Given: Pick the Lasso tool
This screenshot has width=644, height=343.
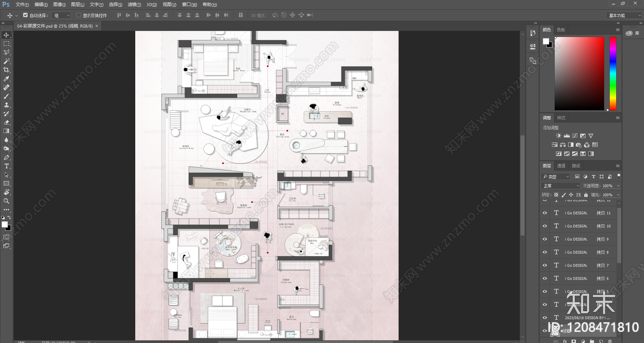Looking at the screenshot, I should pos(6,52).
